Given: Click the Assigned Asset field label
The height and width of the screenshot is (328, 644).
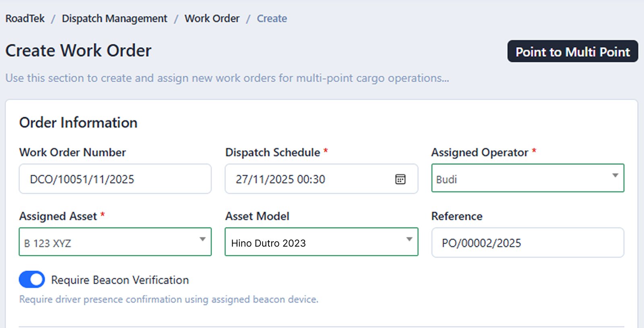Looking at the screenshot, I should 58,216.
